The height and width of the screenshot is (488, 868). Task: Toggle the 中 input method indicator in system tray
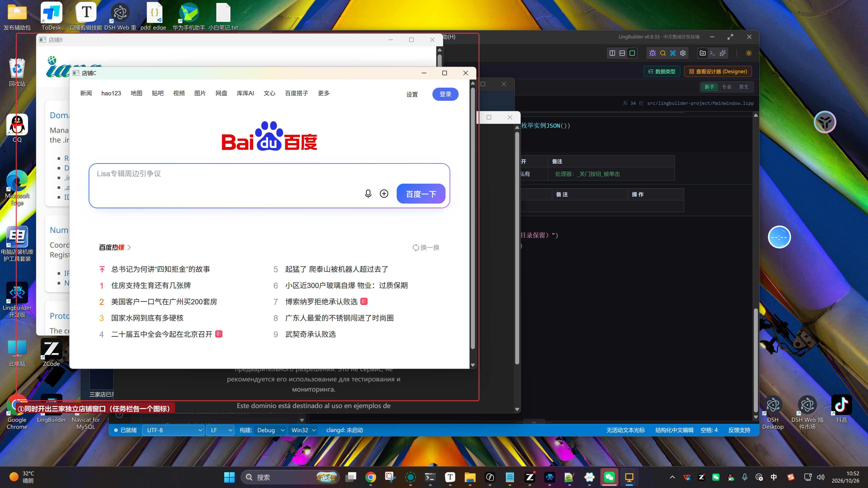tap(774, 477)
